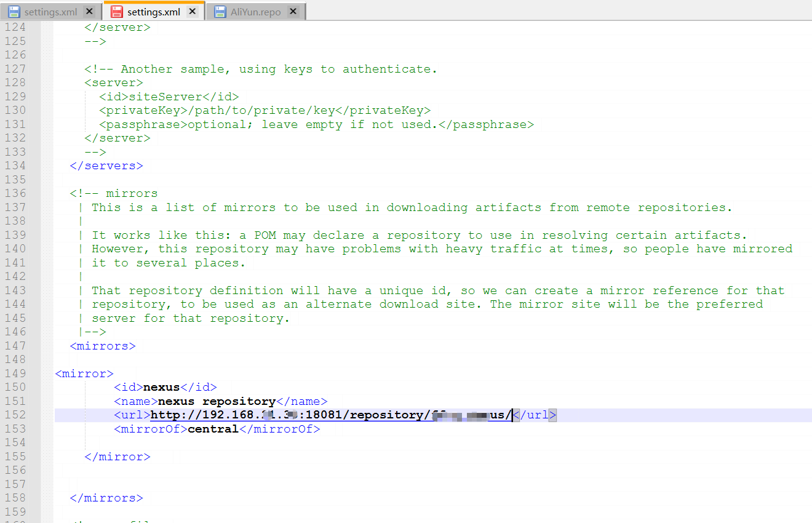Viewport: 812px width, 523px height.
Task: Place cursor in the 'central' mirrorOf value
Action: [x=213, y=429]
